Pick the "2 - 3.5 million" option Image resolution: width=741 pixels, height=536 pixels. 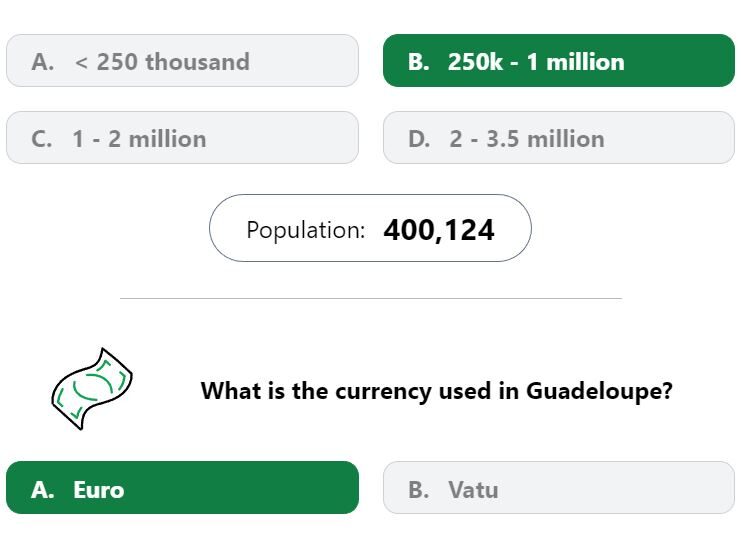[559, 138]
